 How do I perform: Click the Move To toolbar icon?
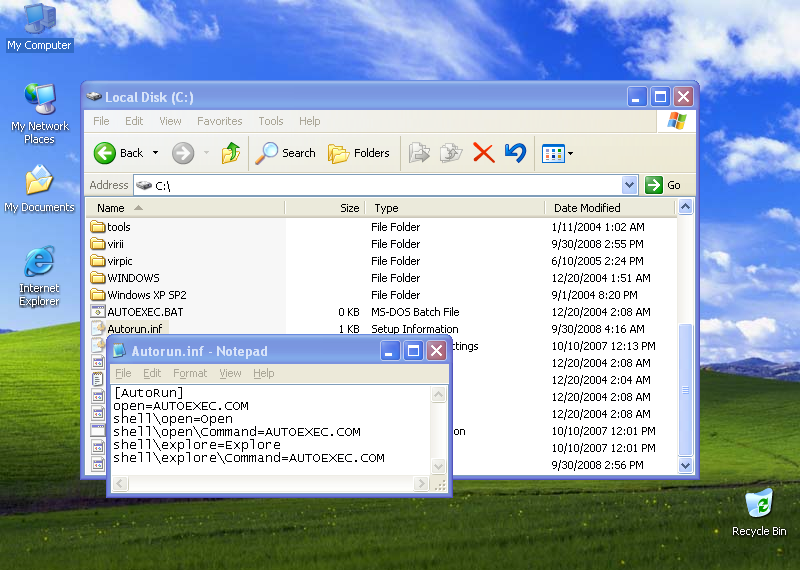(419, 153)
